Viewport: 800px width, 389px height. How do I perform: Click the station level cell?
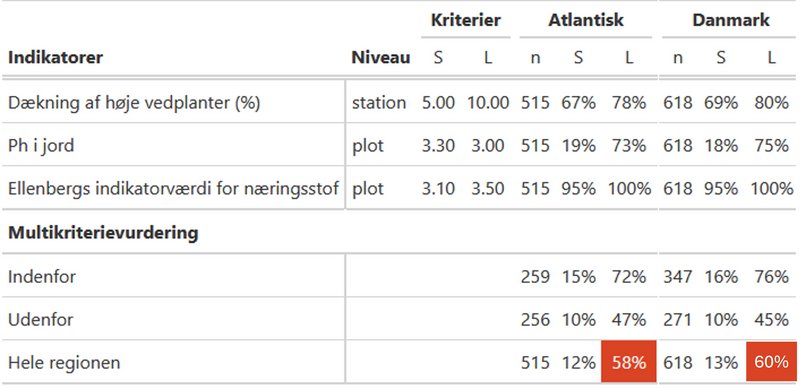[379, 103]
